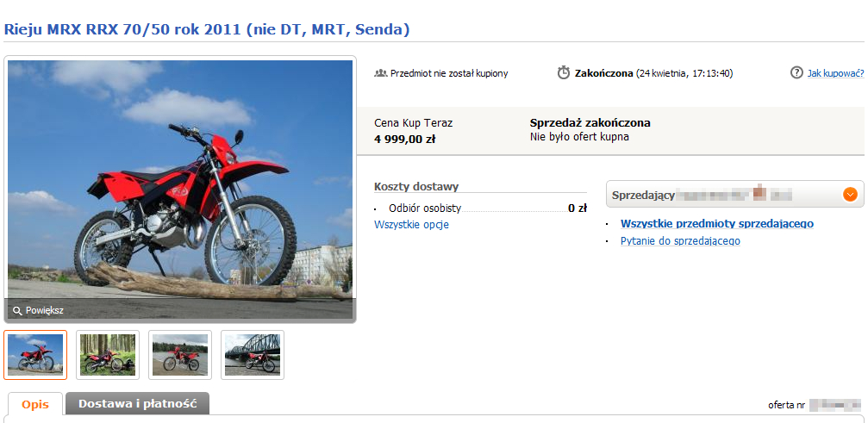This screenshot has height=423, width=868.
Task: Switch to the Opis tab
Action: click(35, 404)
